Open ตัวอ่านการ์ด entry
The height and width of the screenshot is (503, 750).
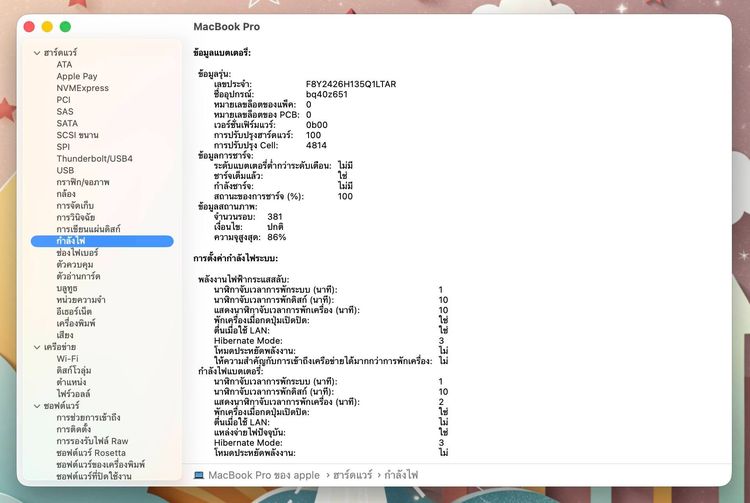click(x=78, y=276)
